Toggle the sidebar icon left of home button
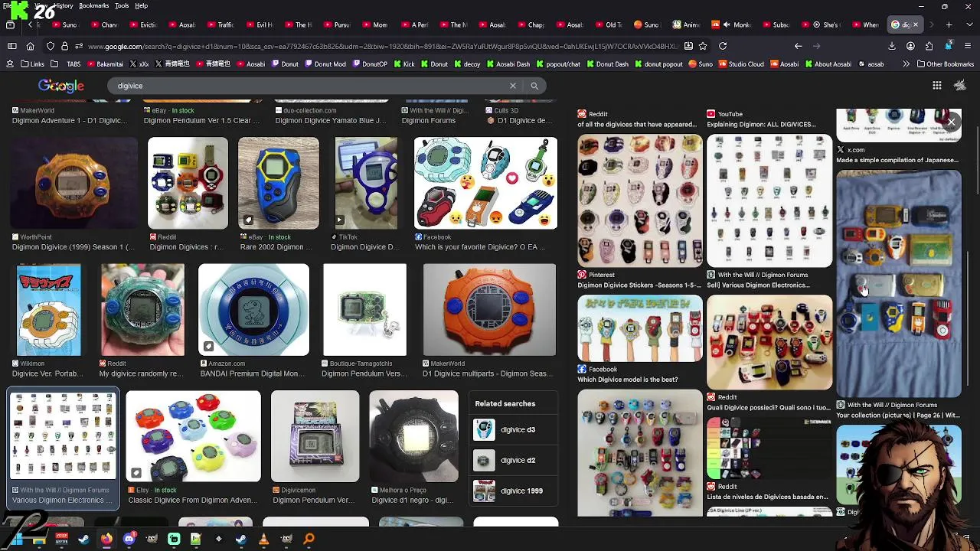The width and height of the screenshot is (980, 551). pyautogui.click(x=12, y=46)
